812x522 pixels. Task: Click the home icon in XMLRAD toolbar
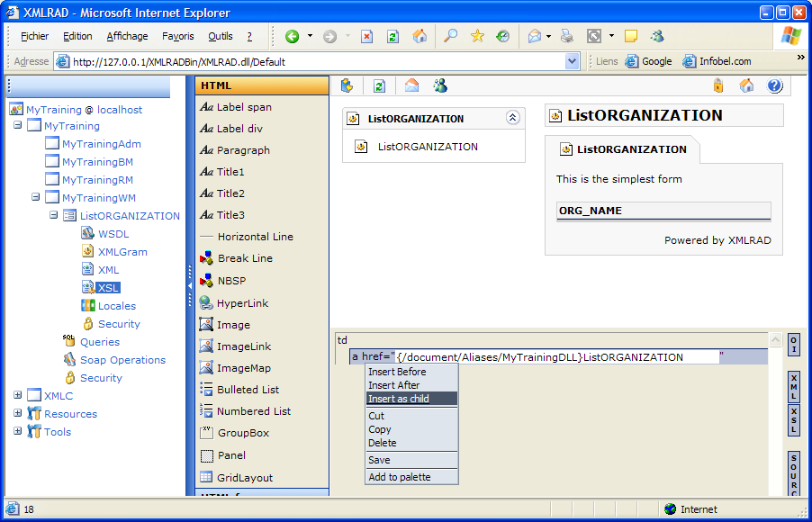(746, 85)
